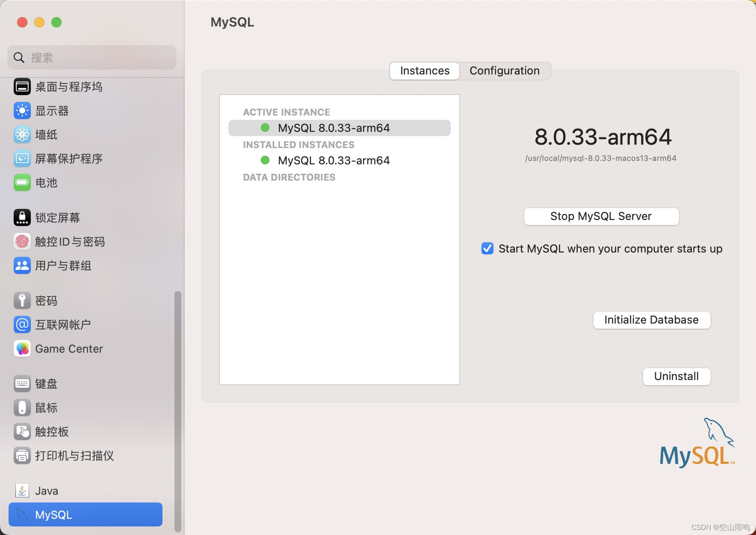Screen dimensions: 756x535
Task: Click the MySQL pane title
Action: tap(232, 22)
